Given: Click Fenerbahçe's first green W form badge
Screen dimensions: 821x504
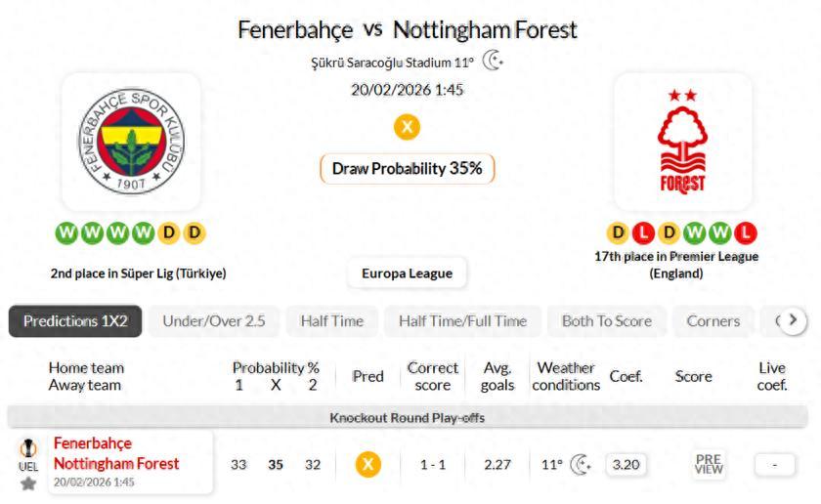Looking at the screenshot, I should (x=66, y=233).
